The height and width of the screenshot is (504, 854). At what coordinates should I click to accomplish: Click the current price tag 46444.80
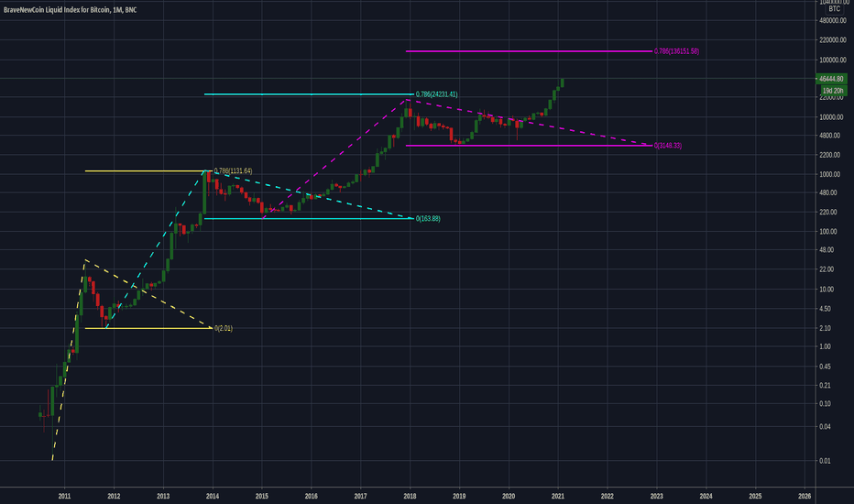tap(831, 79)
